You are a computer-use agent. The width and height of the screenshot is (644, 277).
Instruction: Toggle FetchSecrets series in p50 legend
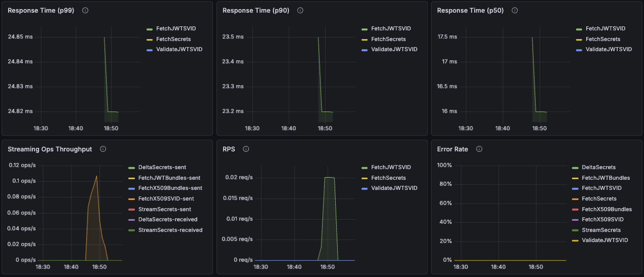(603, 39)
